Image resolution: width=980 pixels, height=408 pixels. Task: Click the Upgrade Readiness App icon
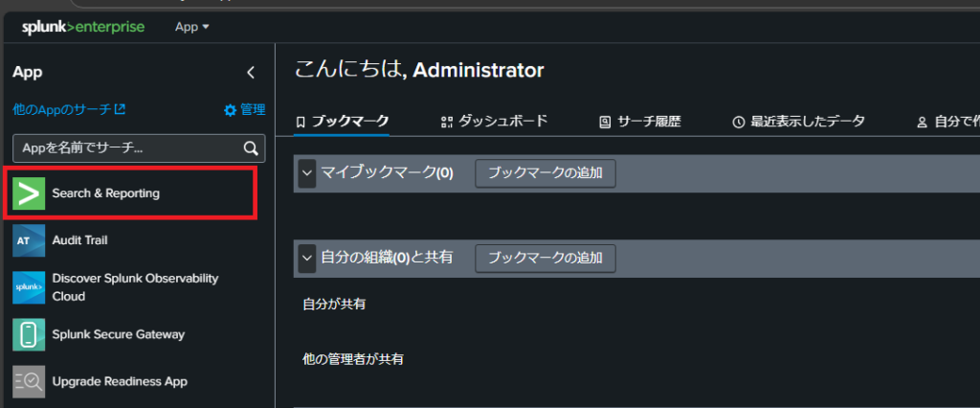30,381
